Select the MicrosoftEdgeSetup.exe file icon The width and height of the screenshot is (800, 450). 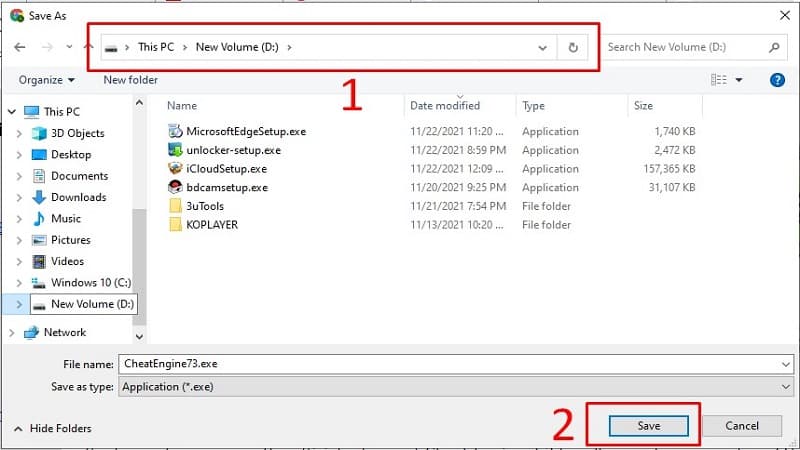176,131
